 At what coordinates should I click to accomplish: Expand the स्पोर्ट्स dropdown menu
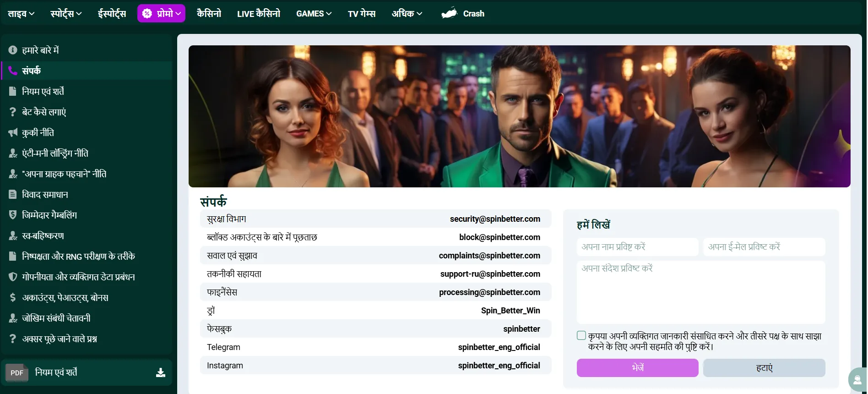tap(66, 14)
